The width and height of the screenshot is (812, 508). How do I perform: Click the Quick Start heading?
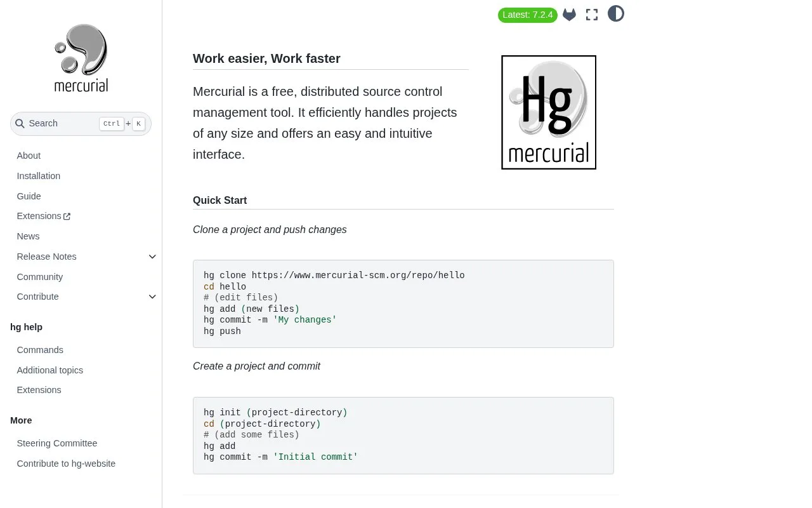[219, 200]
